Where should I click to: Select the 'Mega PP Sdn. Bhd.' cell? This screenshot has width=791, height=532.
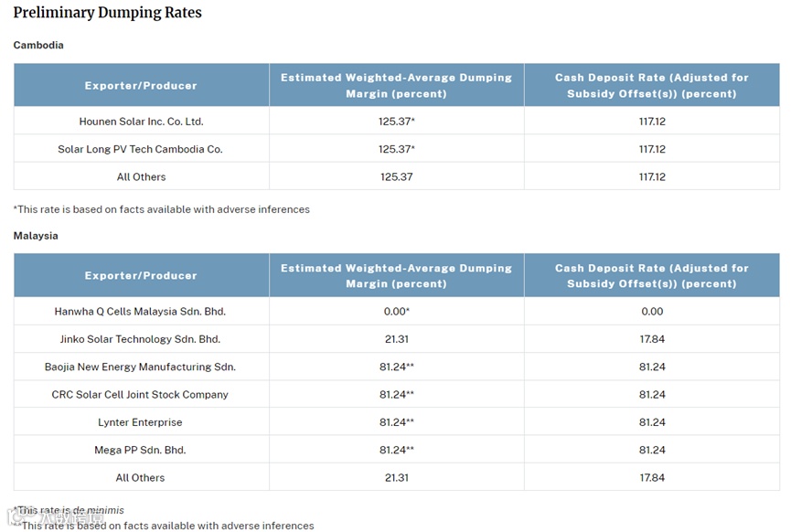point(140,451)
